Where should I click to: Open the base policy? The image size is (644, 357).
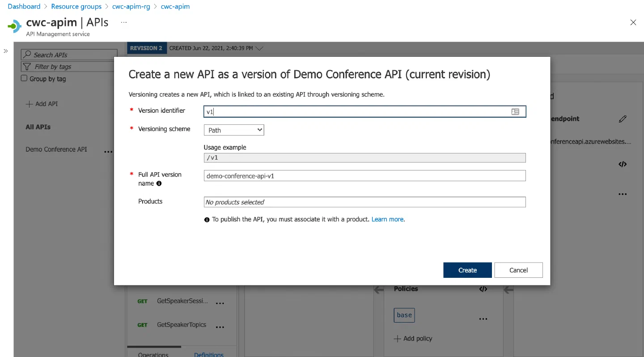point(404,315)
